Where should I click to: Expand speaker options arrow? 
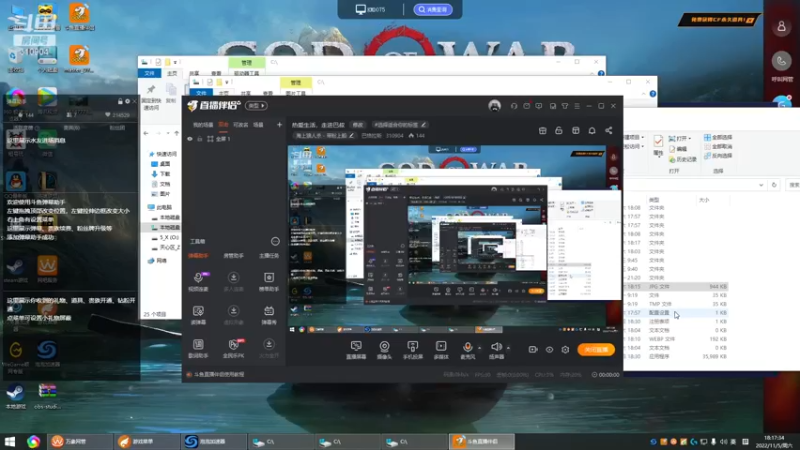point(508,348)
